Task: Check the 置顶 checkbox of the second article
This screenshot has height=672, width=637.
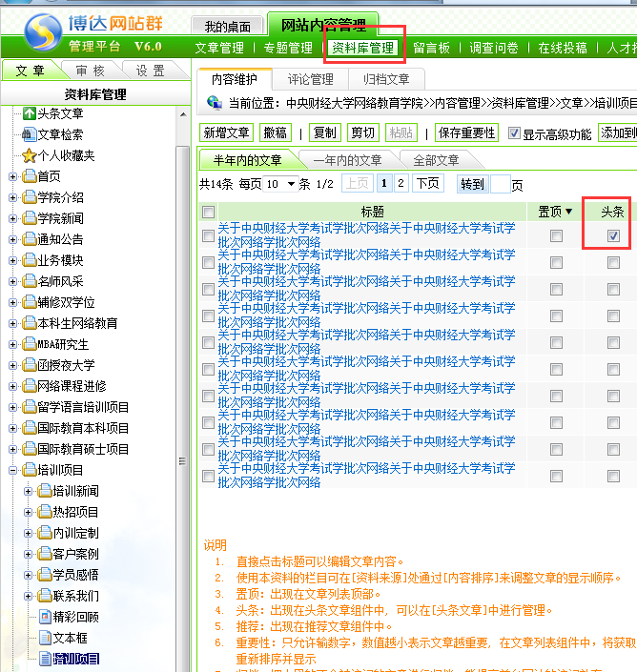Action: coord(556,262)
